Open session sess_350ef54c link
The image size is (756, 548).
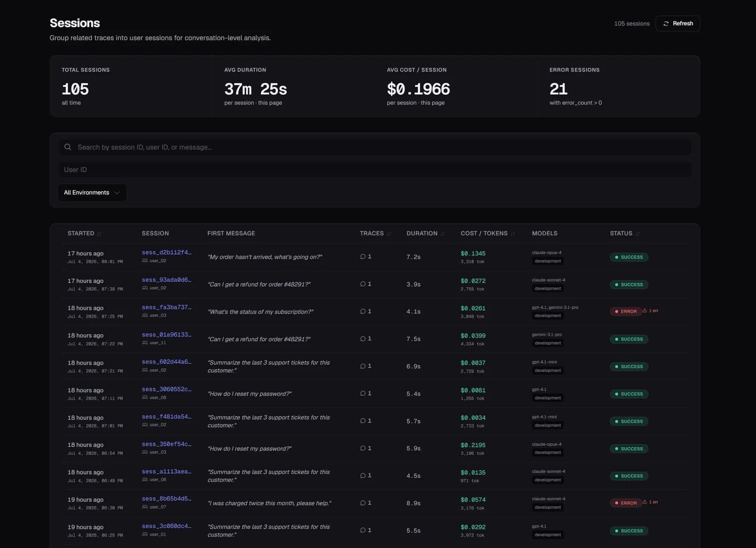coord(166,444)
